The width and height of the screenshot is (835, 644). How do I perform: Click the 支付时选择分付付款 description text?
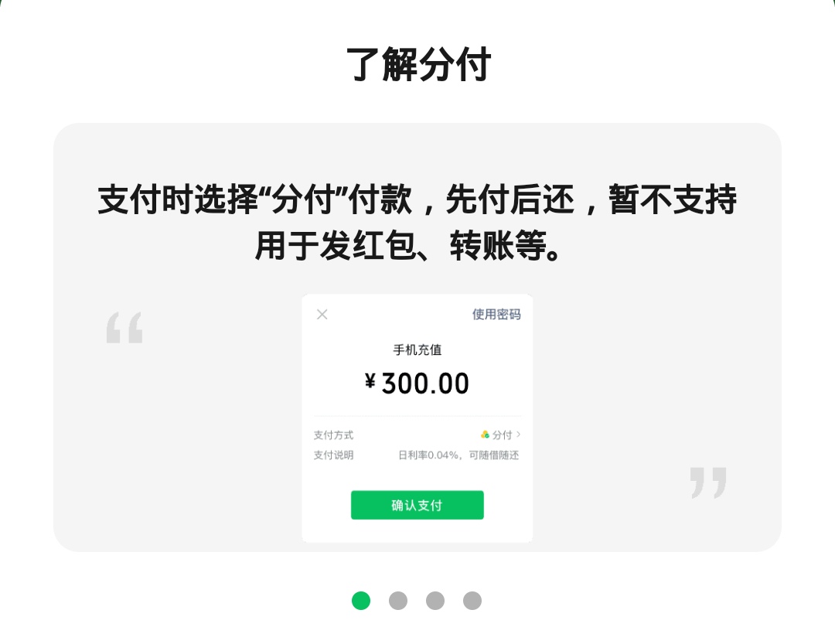(417, 199)
